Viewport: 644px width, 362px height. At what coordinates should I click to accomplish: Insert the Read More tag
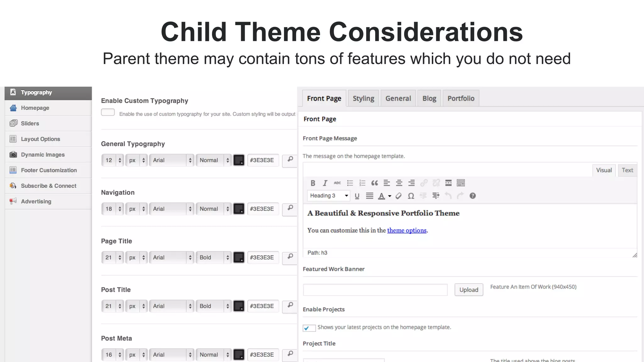pyautogui.click(x=448, y=183)
